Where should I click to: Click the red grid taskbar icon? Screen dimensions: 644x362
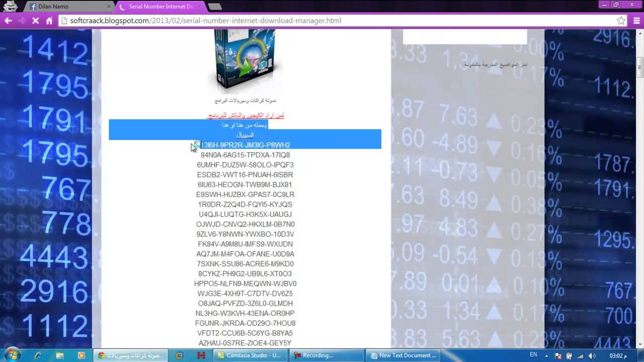tap(201, 355)
